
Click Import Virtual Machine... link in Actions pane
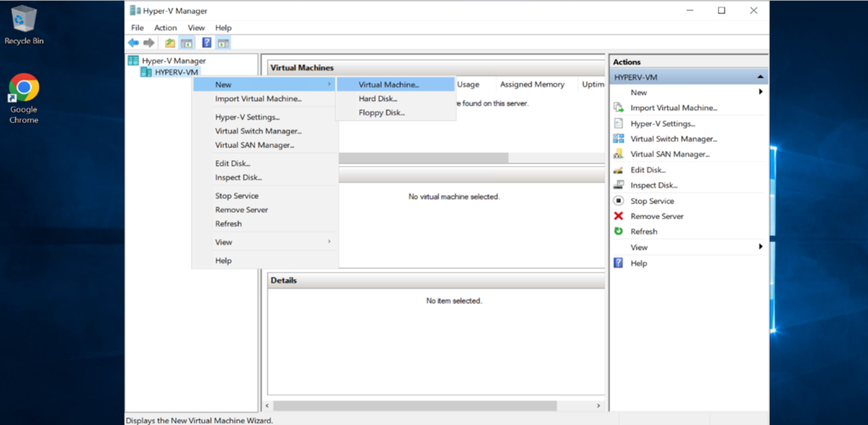coord(674,108)
